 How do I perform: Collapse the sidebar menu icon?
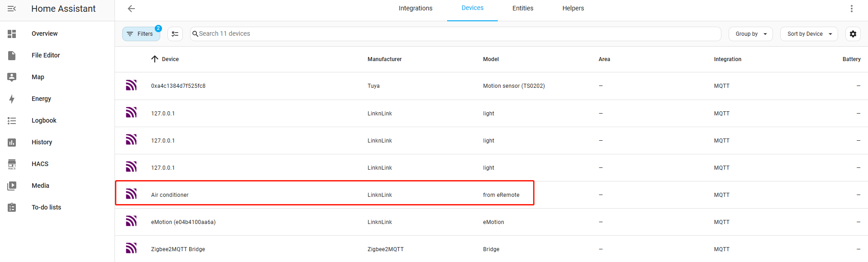pos(12,9)
